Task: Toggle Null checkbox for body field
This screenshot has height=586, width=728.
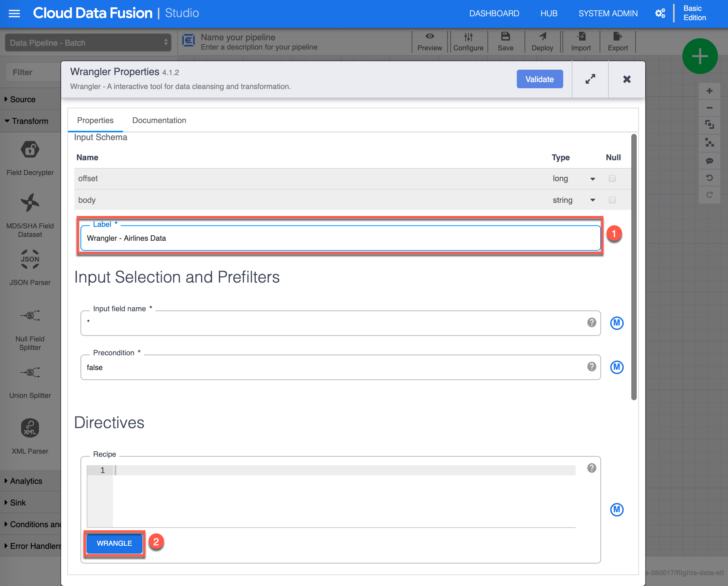Action: 612,200
